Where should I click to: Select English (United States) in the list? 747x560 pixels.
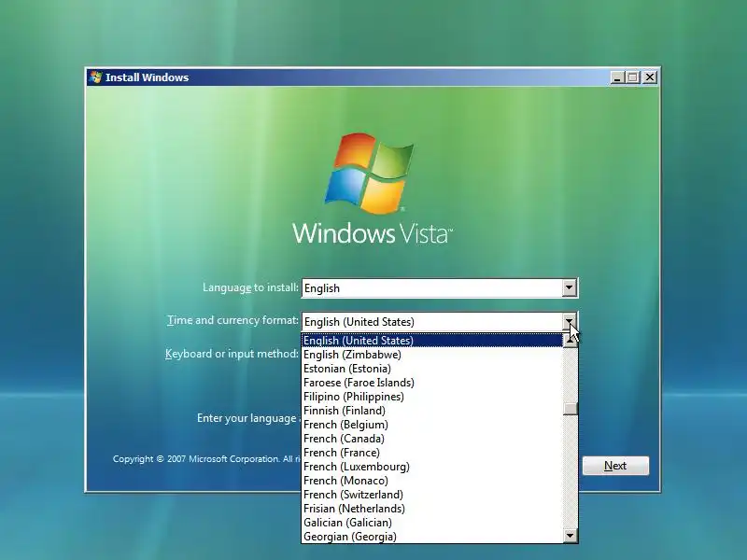pyautogui.click(x=432, y=341)
